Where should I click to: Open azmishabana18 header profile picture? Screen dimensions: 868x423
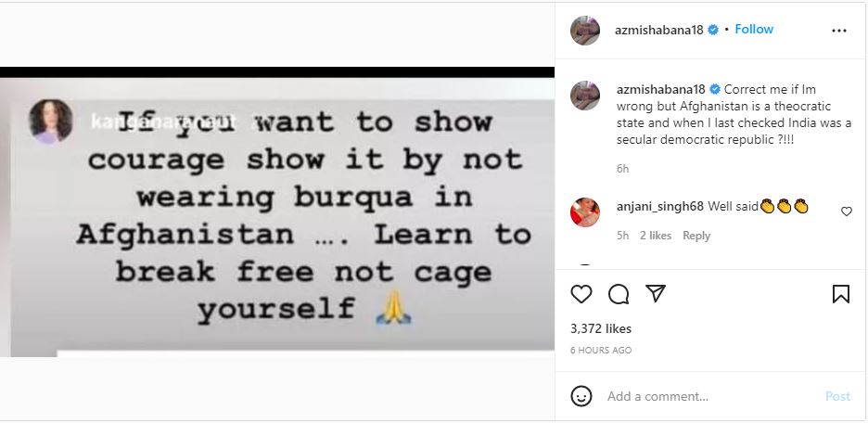tap(585, 31)
